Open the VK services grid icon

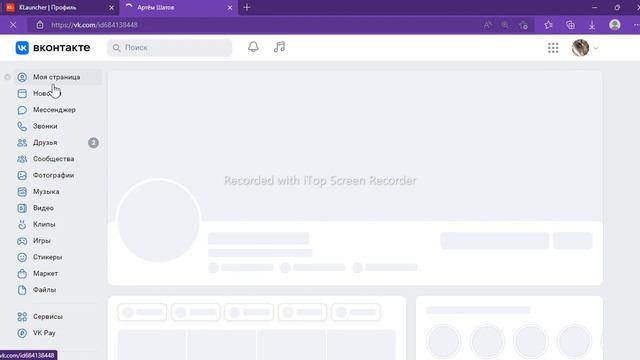pos(553,48)
